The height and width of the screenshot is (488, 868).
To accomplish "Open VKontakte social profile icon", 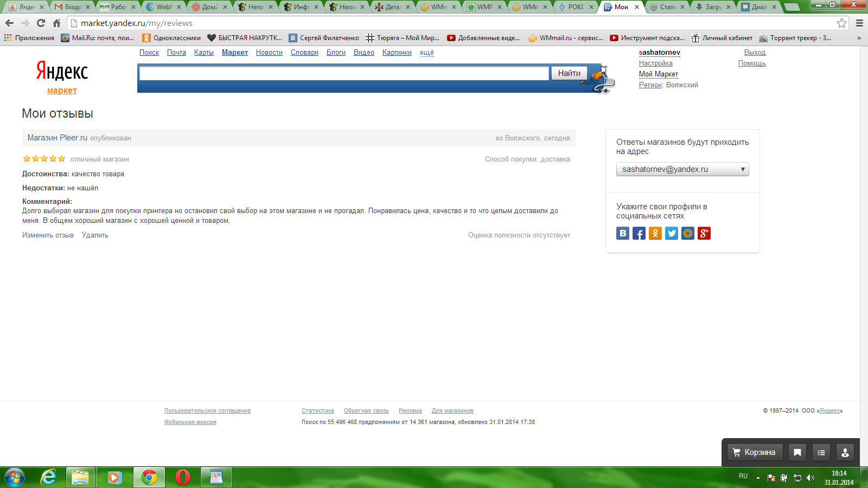I will 623,233.
